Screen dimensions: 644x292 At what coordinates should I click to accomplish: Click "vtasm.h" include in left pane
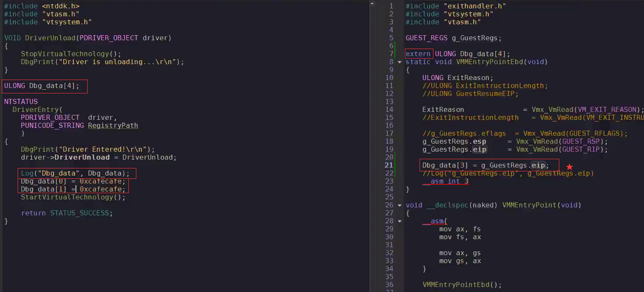click(x=60, y=14)
